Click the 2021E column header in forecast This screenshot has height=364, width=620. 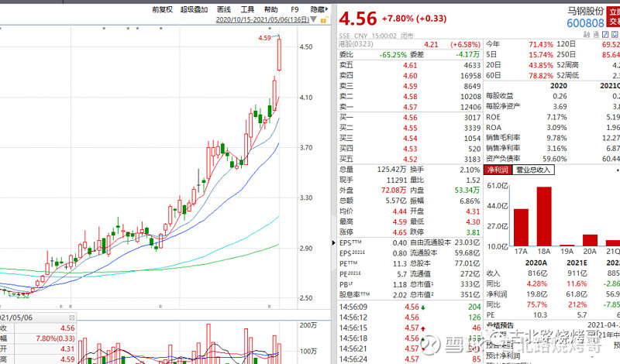pos(577,263)
